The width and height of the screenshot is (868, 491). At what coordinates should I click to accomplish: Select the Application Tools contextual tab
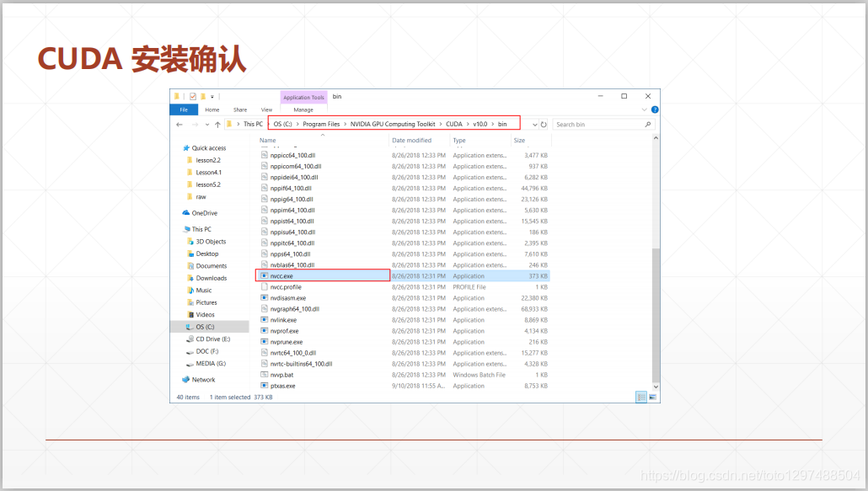304,98
